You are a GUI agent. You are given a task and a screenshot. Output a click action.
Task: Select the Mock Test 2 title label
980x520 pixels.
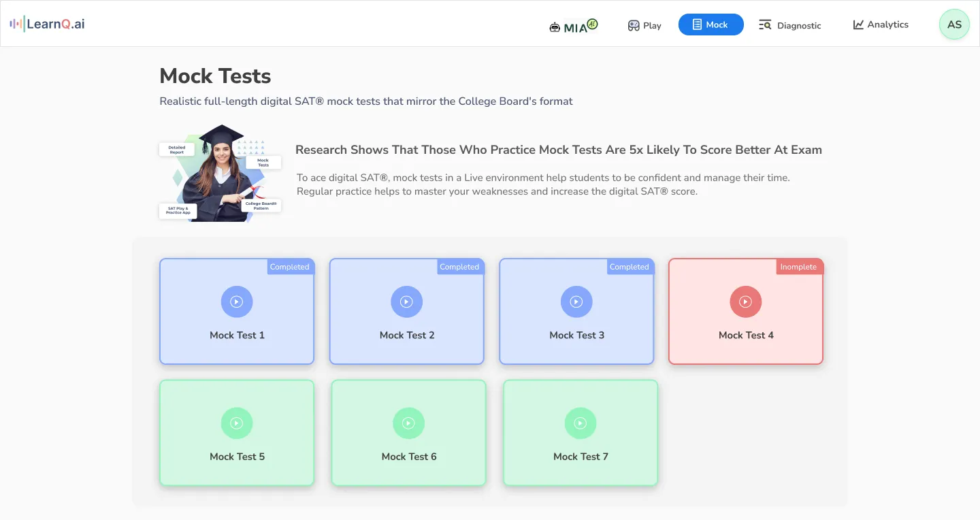[x=407, y=335]
